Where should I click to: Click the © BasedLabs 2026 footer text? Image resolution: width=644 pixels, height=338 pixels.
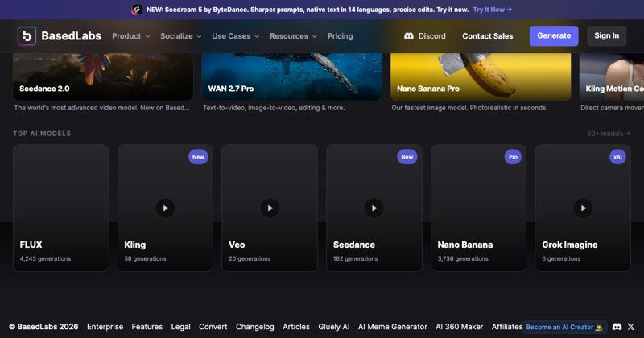pyautogui.click(x=43, y=327)
